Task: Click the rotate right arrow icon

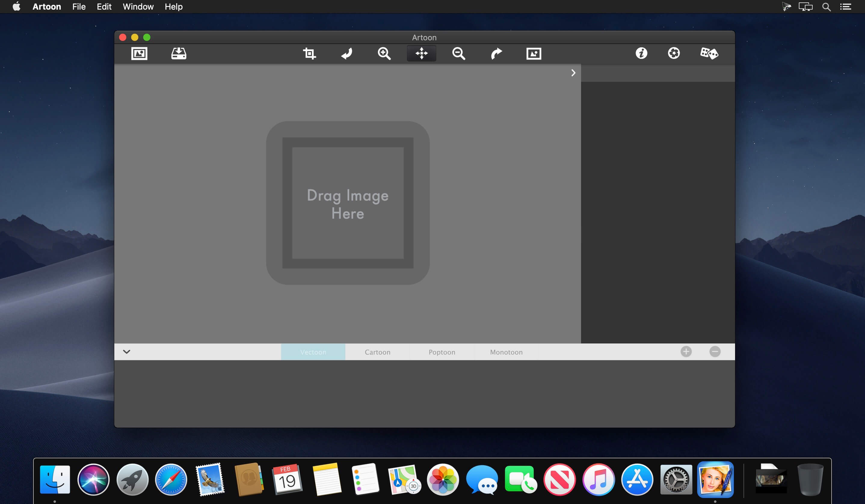Action: pyautogui.click(x=496, y=54)
